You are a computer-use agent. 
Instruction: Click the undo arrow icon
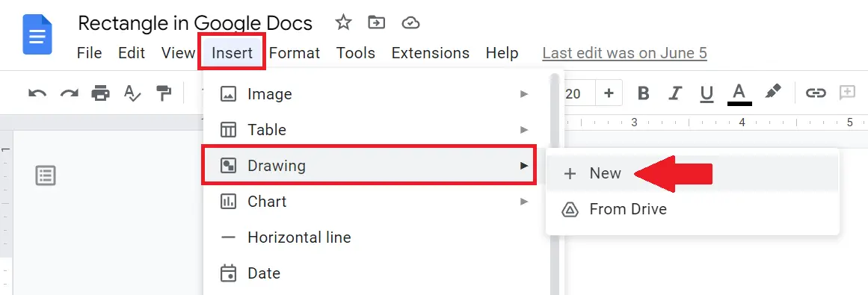click(37, 93)
